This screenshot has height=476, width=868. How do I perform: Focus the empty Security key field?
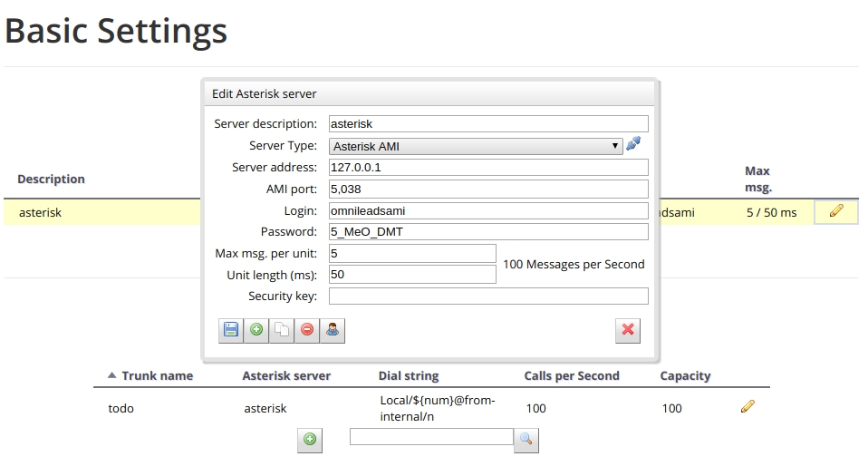488,296
